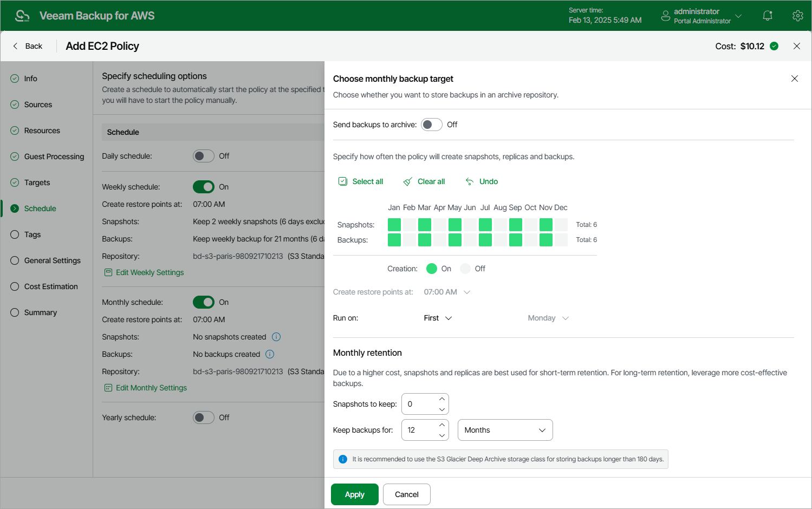Enable Send backups to archive toggle
Viewport: 812px width, 509px height.
[432, 125]
